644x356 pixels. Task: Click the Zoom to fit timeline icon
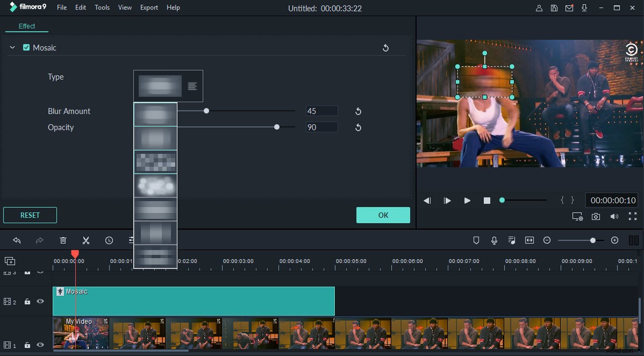tap(529, 240)
